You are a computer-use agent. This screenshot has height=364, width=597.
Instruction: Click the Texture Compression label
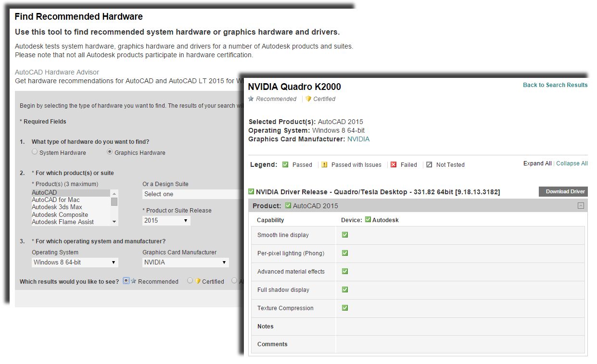(285, 308)
